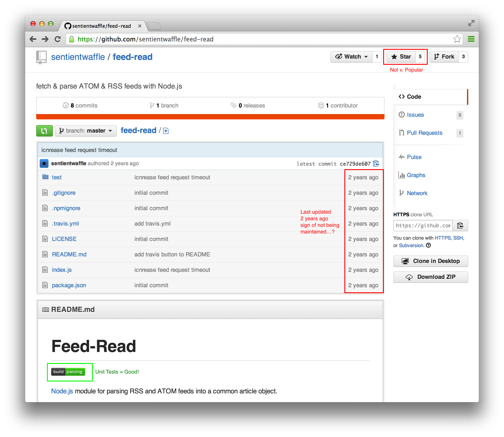Click the green compare and review button
504x437 pixels.
pos(44,131)
